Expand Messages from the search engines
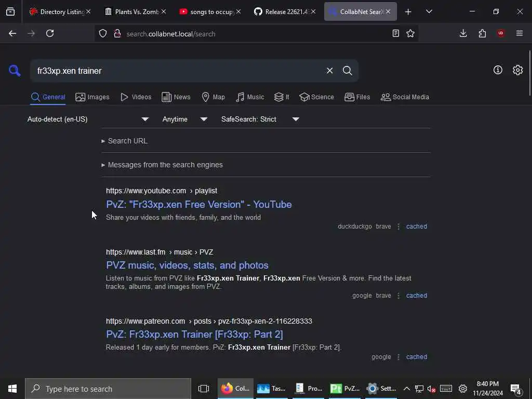This screenshot has height=399, width=532. coord(162,165)
